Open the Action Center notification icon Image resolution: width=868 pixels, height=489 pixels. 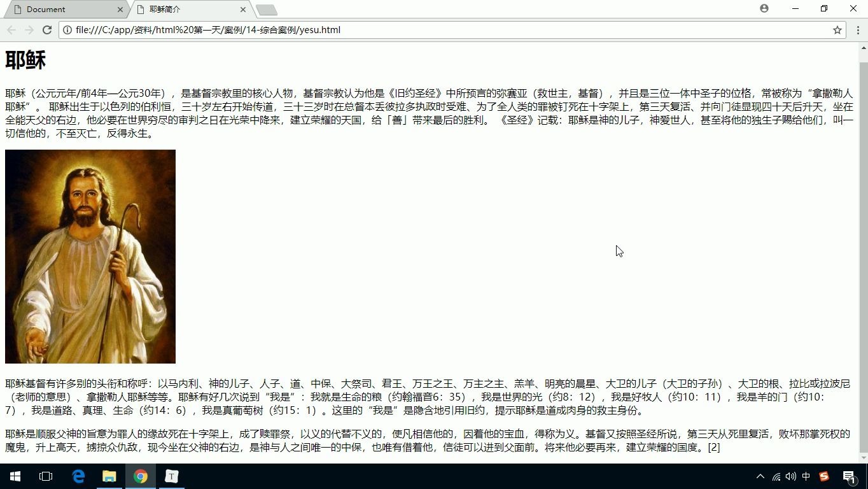click(849, 476)
